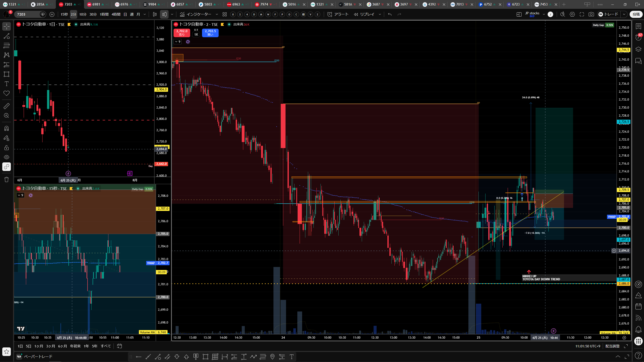This screenshot has width=644, height=362.
Task: Select the trend line drawing tool
Action: pyautogui.click(x=7, y=36)
